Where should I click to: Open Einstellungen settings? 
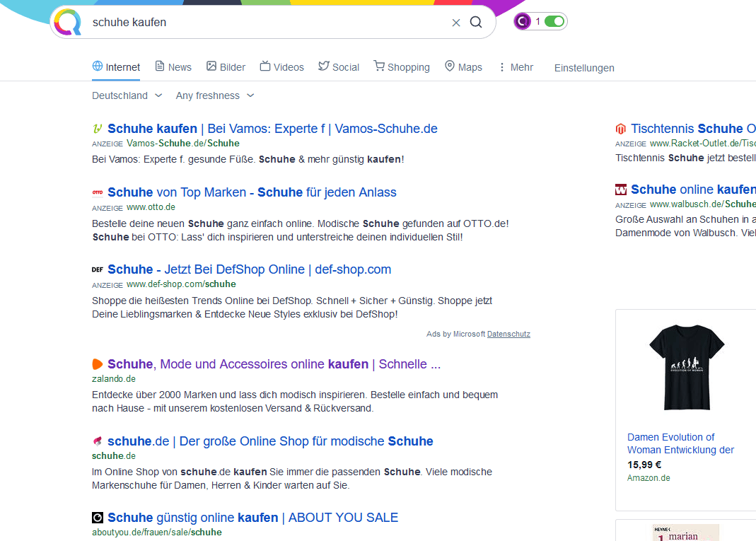pos(584,68)
